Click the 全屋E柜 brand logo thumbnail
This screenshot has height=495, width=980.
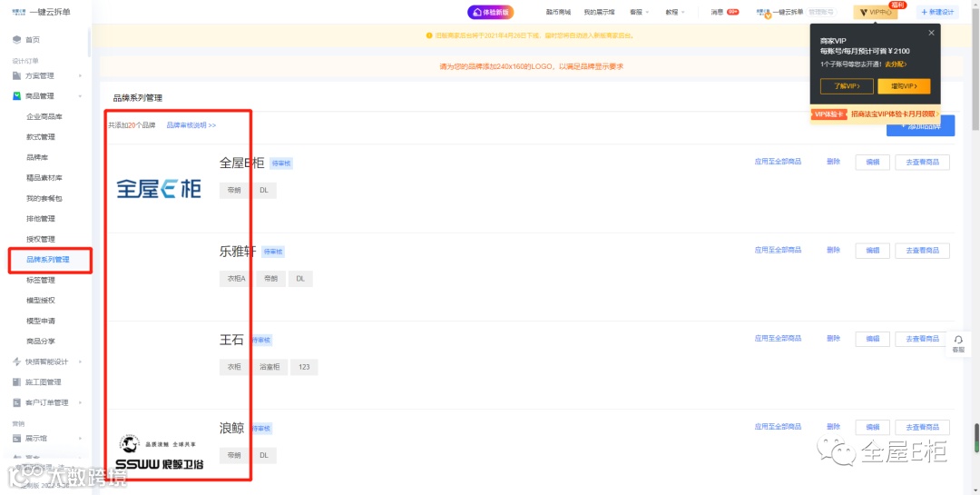point(159,188)
